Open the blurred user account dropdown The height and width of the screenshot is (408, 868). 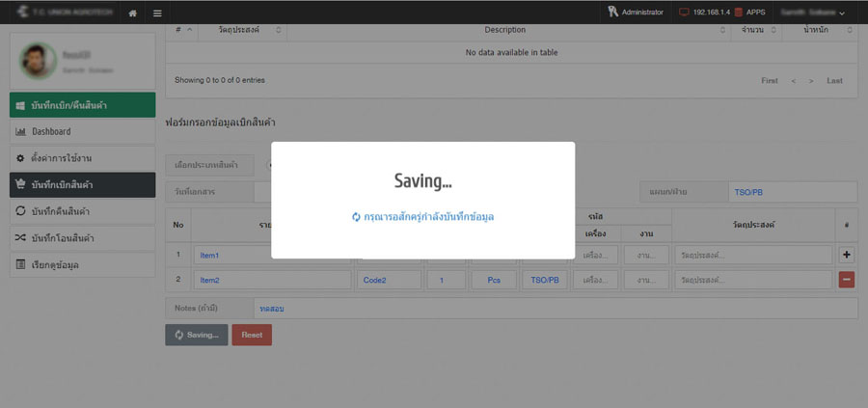[813, 13]
